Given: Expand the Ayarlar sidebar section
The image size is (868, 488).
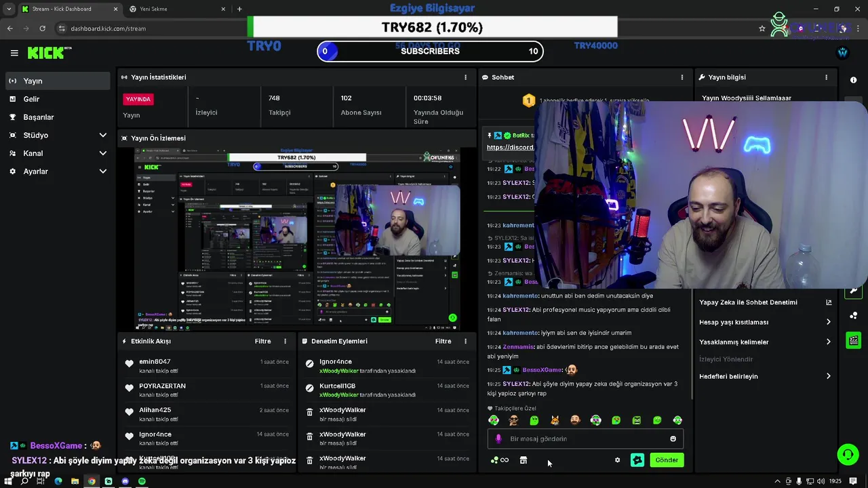Looking at the screenshot, I should 56,171.
